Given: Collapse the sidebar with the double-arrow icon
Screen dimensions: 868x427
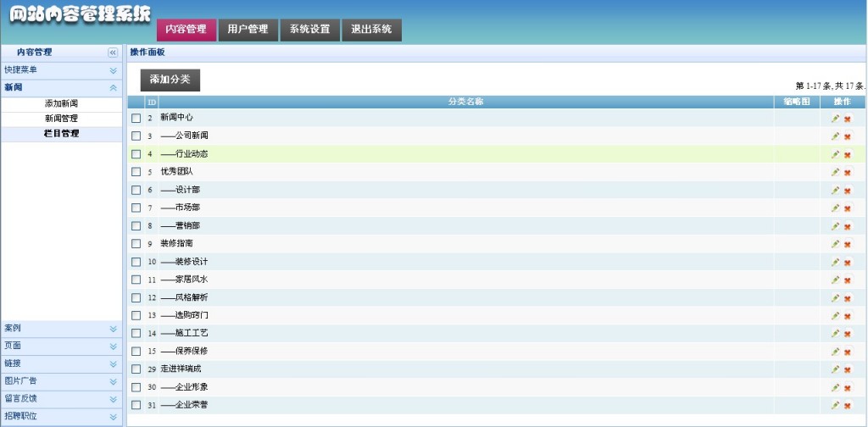Looking at the screenshot, I should pyautogui.click(x=113, y=53).
